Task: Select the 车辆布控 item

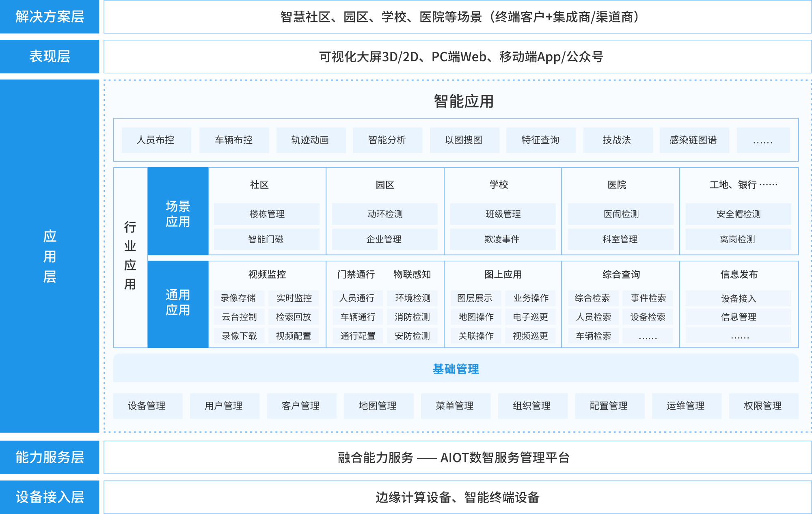Action: coord(234,140)
